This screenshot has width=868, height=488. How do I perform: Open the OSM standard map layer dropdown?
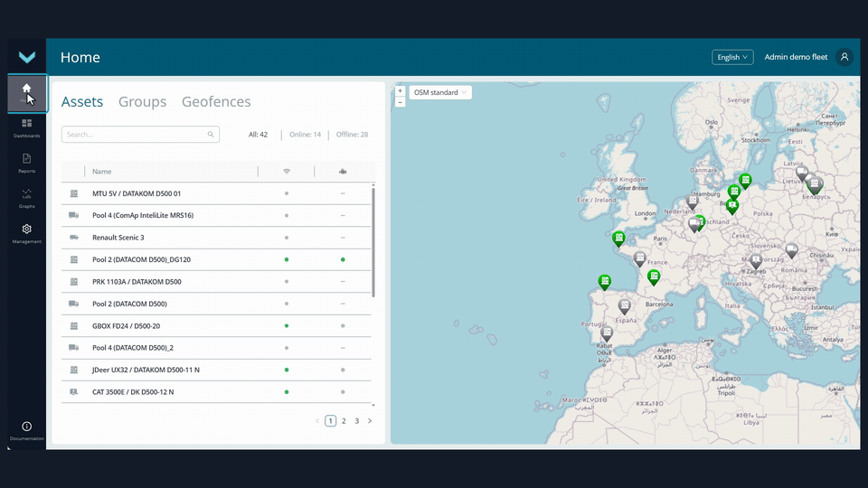tap(440, 92)
